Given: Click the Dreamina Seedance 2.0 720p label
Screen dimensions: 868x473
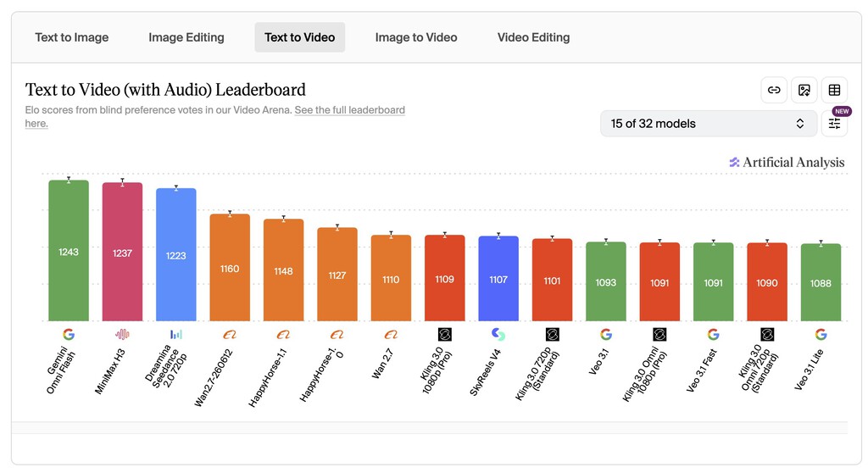Looking at the screenshot, I should click(165, 366).
